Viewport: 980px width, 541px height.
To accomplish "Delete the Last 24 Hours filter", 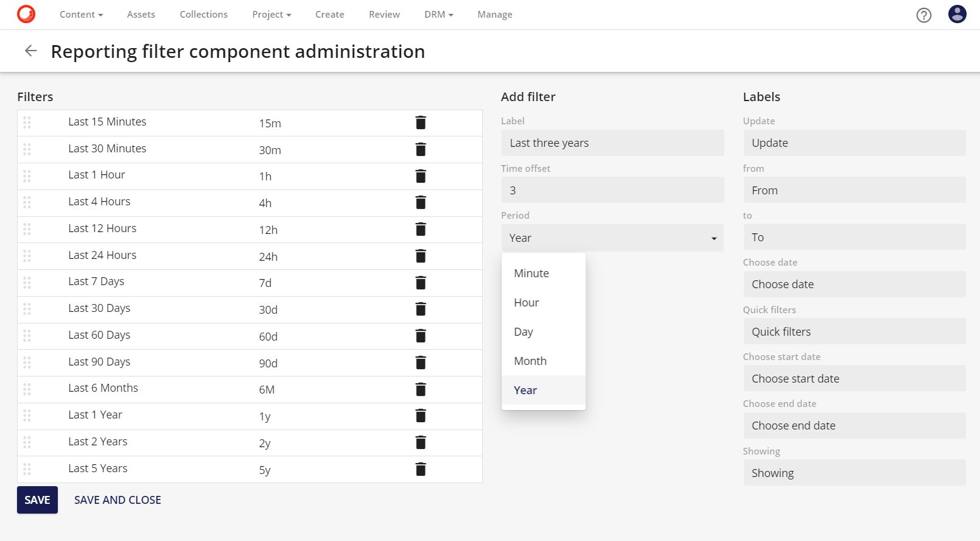I will click(x=421, y=256).
